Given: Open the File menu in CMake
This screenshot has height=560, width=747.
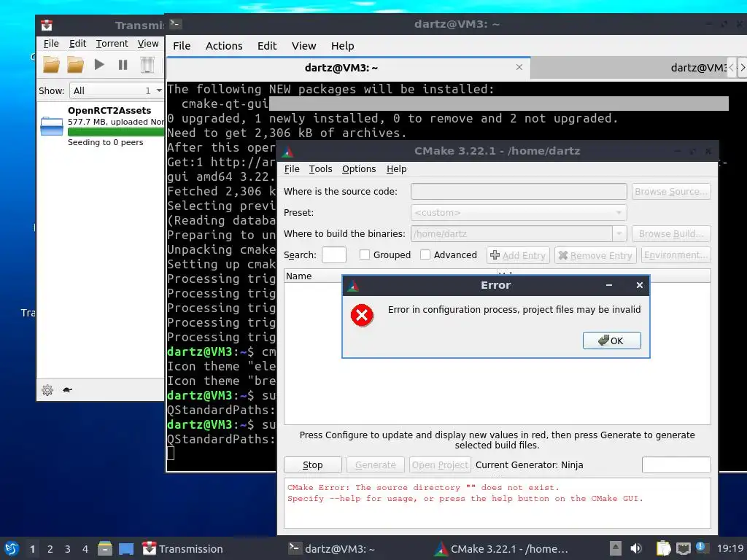Looking at the screenshot, I should point(292,169).
